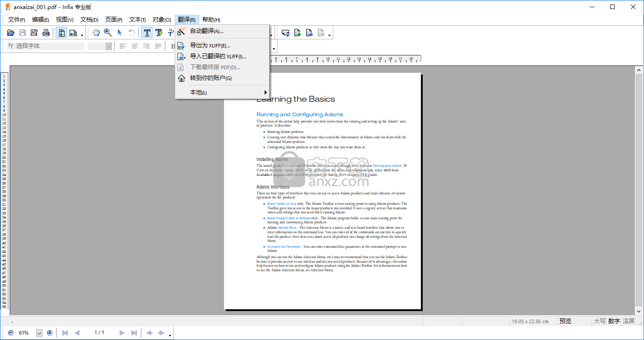
Task: Click the next view forward arrow
Action: [161, 333]
